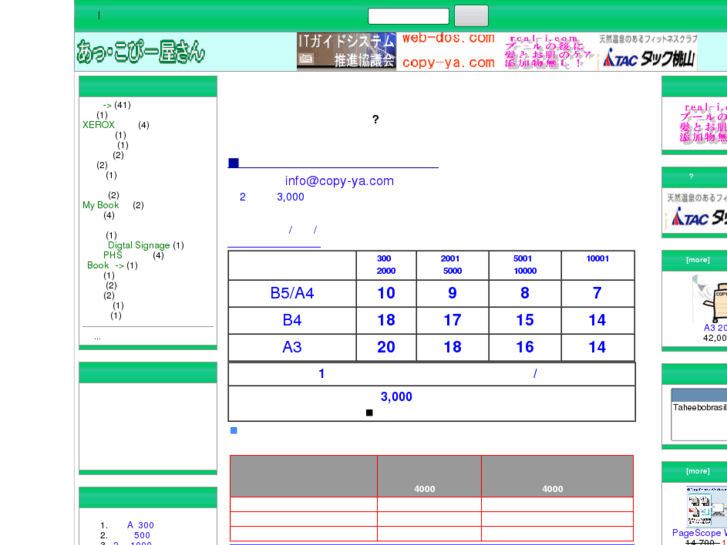Open the ITガイドシステム推進協議会 banner

346,51
